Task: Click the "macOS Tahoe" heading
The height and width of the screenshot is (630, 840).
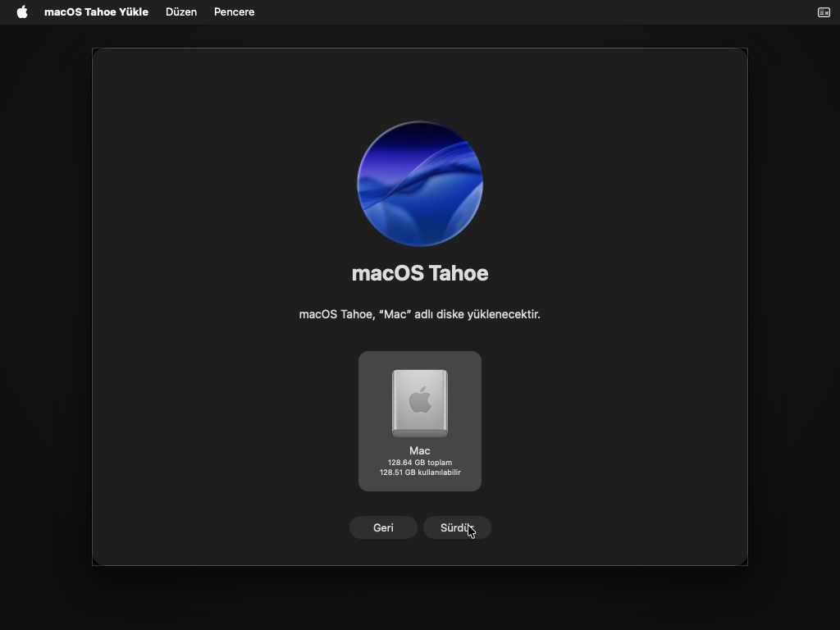Action: coord(420,273)
